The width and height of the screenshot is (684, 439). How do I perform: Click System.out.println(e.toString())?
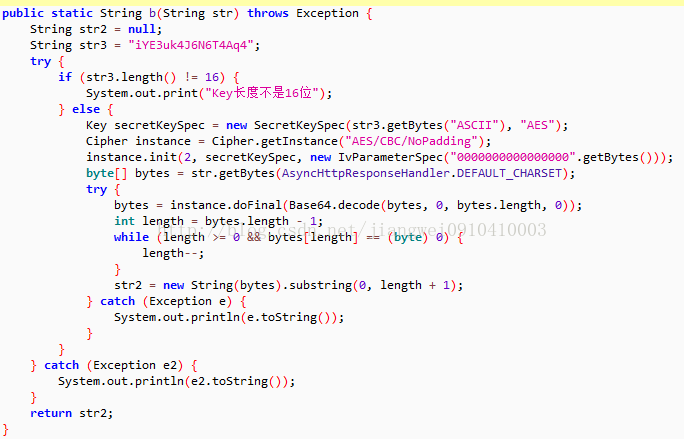point(229,317)
